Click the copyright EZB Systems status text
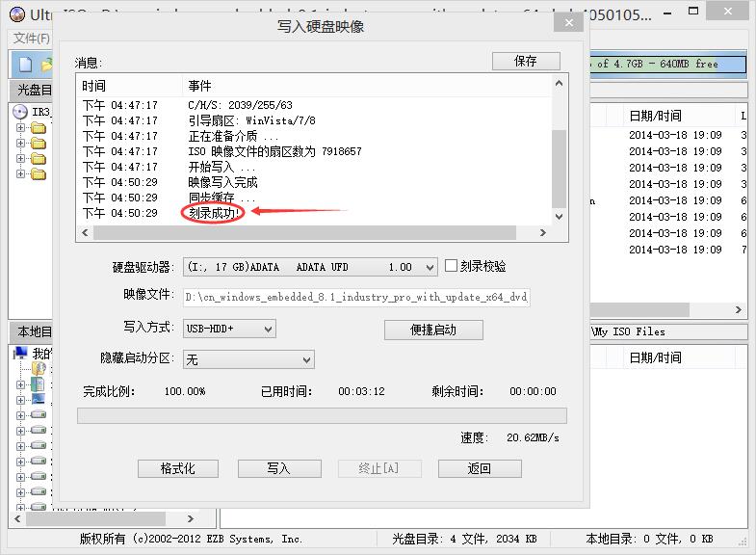Screen dimensions: 756x555 pos(192,539)
